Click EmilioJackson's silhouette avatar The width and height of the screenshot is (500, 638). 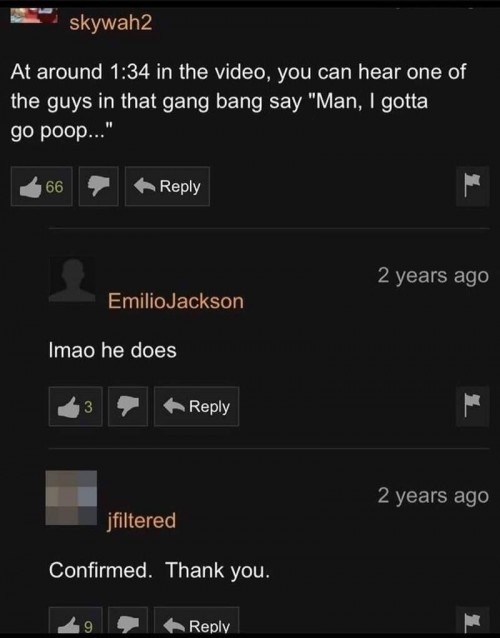coord(72,280)
